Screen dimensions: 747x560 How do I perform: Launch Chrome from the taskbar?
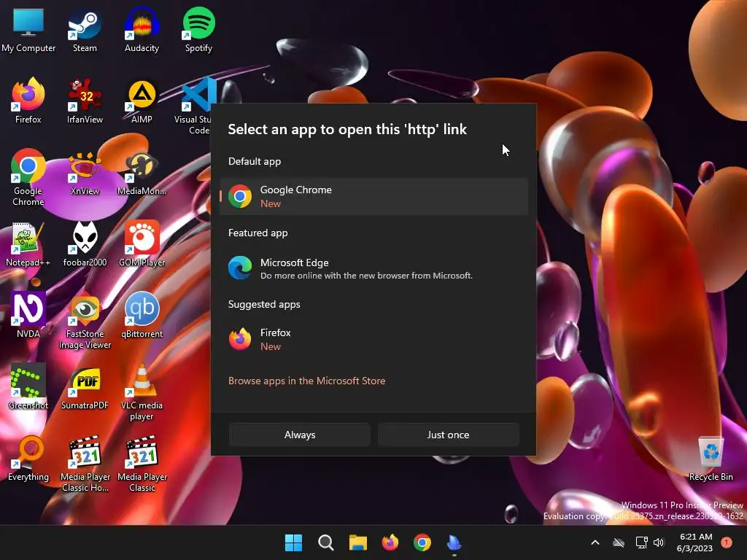click(x=422, y=542)
